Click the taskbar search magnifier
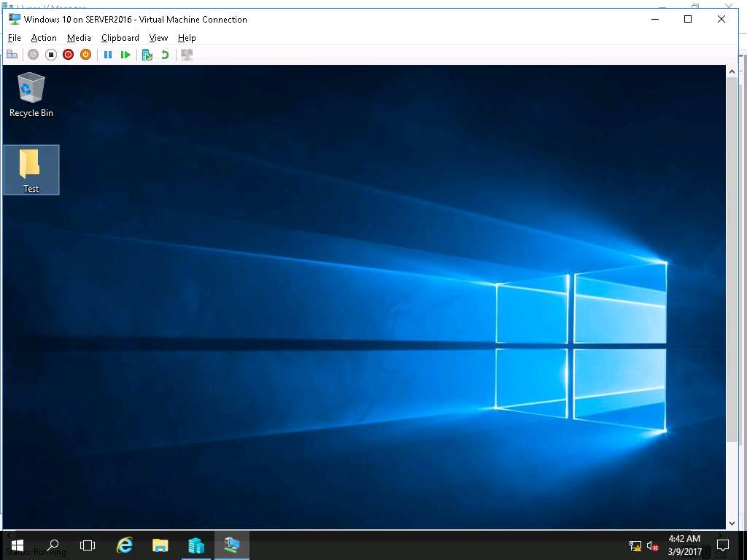The image size is (747, 560). click(53, 545)
